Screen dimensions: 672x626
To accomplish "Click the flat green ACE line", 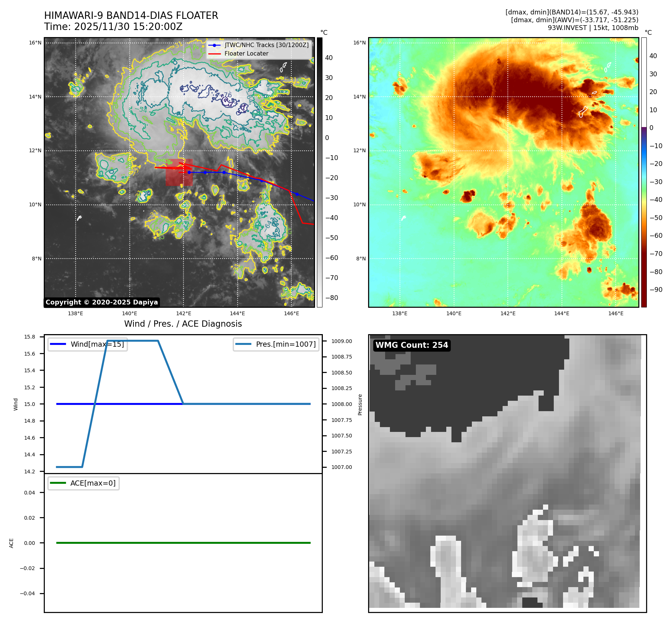I will pos(183,543).
